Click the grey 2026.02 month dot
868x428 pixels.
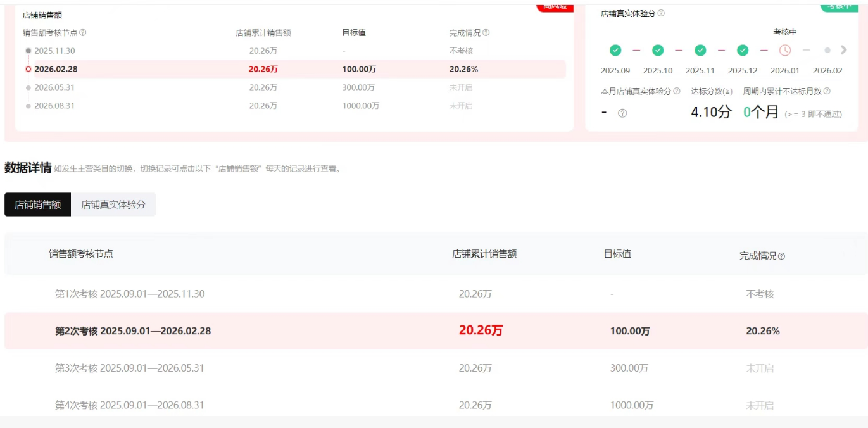coord(827,50)
